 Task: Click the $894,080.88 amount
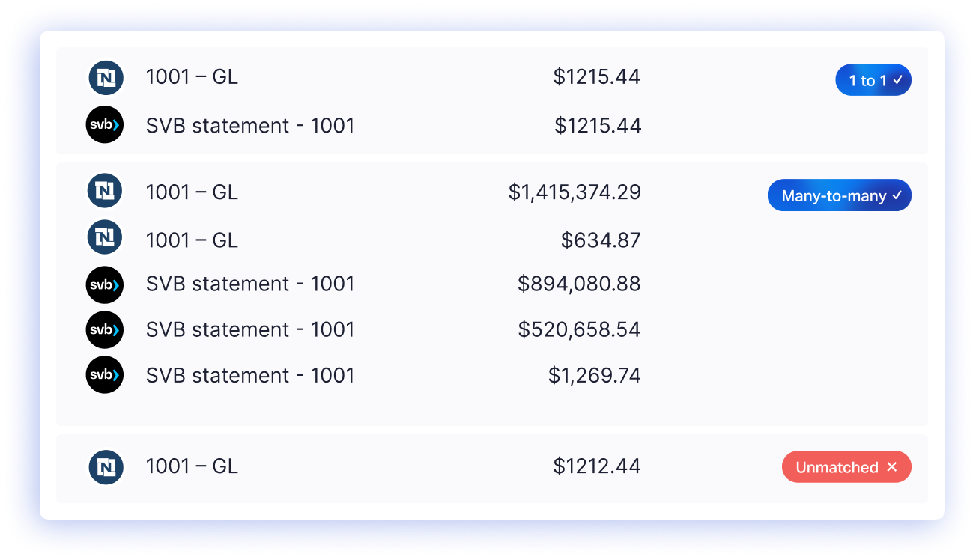[x=579, y=284]
